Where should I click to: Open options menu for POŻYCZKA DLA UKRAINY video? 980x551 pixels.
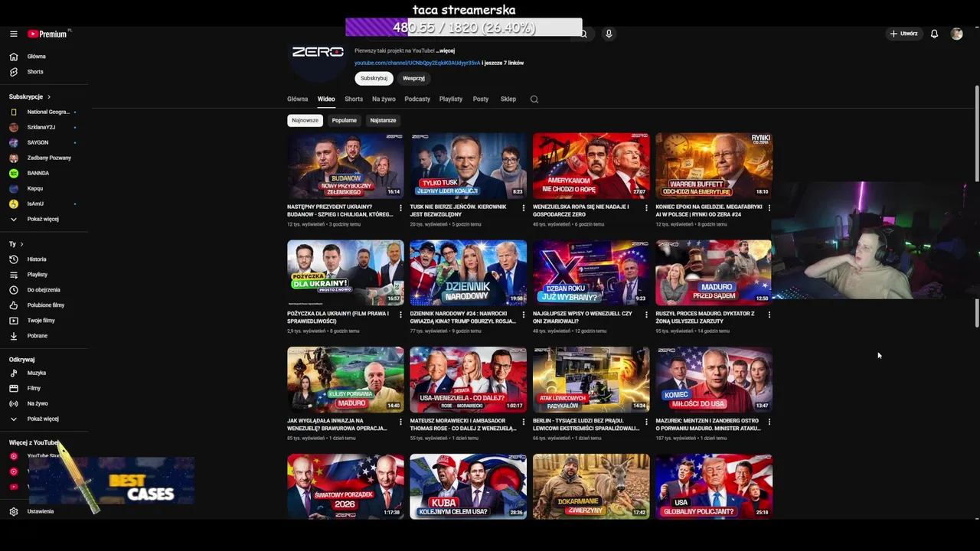tap(400, 315)
